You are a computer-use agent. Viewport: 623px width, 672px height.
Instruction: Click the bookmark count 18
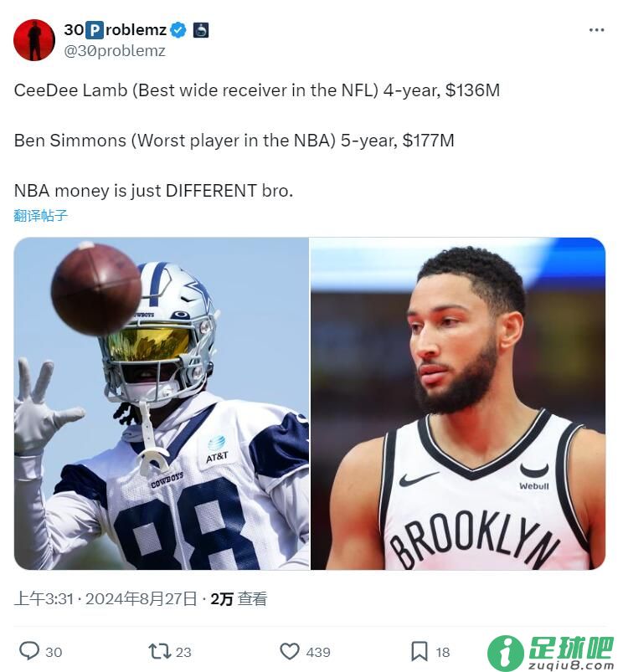[443, 652]
